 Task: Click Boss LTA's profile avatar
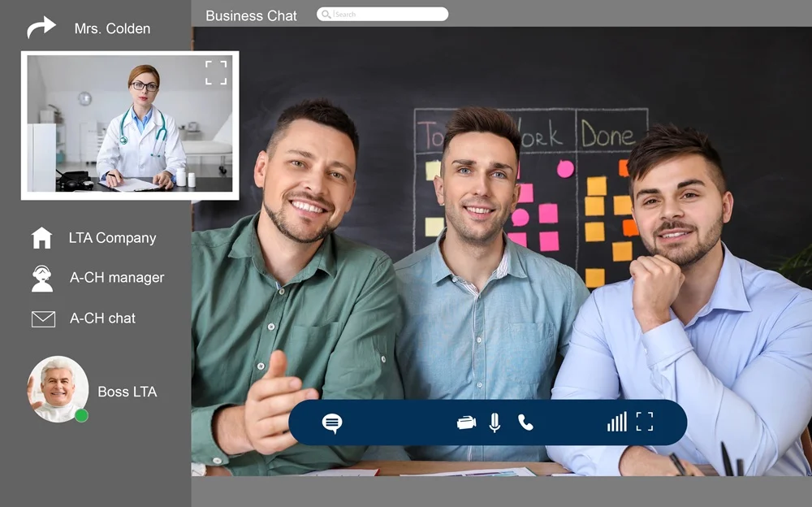coord(57,388)
